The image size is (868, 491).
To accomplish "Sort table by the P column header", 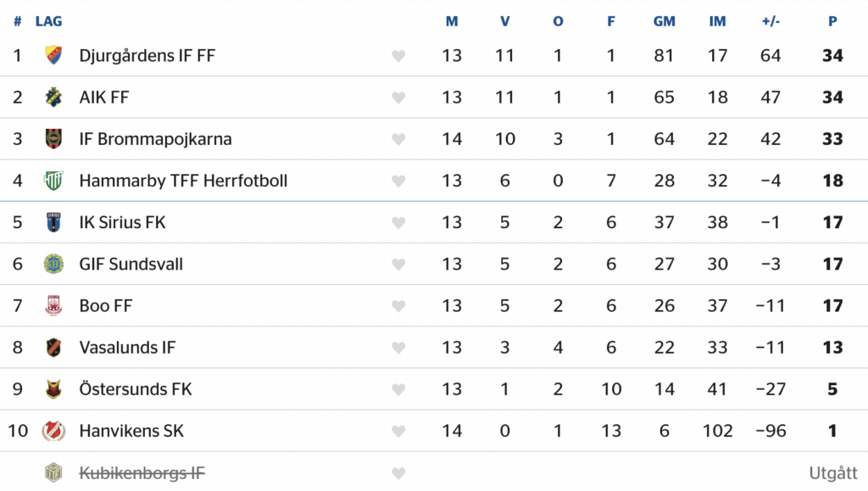I will point(832,21).
